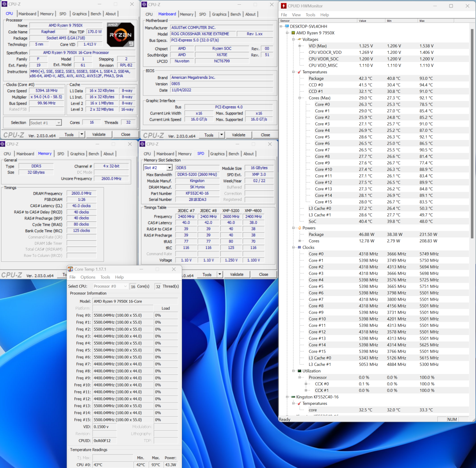The image size is (476, 468).
Task: Open the Help menu in HWMonitor
Action: point(325,15)
